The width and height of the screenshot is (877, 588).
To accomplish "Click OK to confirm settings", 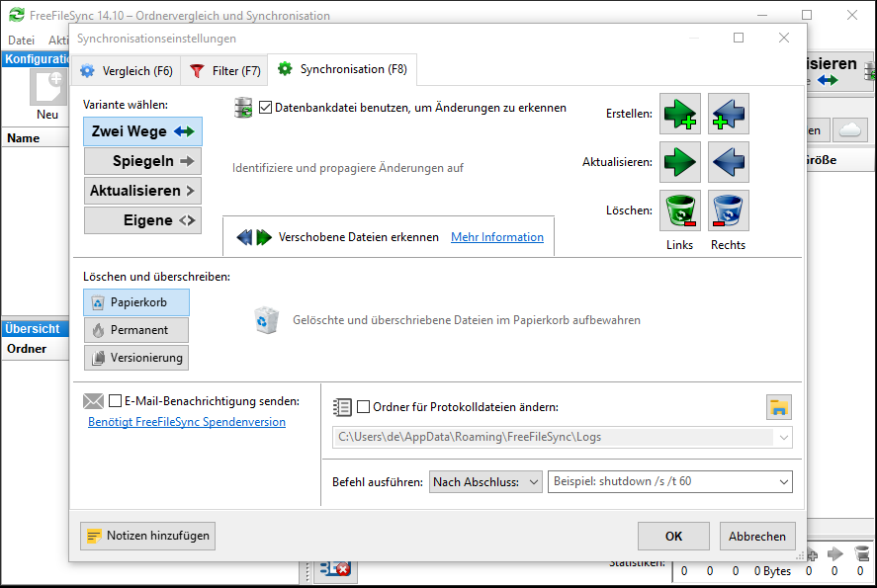I will click(673, 536).
